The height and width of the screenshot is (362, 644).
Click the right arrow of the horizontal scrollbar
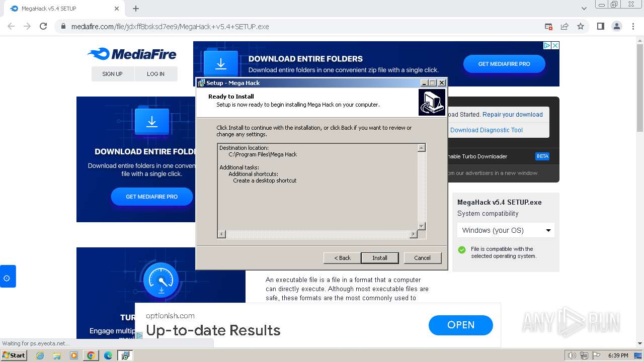click(x=414, y=234)
